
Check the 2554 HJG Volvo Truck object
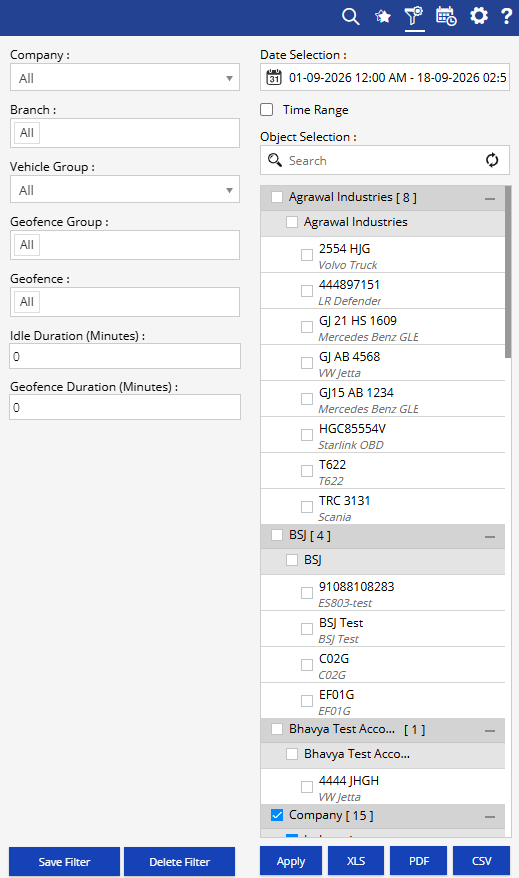pyautogui.click(x=307, y=255)
